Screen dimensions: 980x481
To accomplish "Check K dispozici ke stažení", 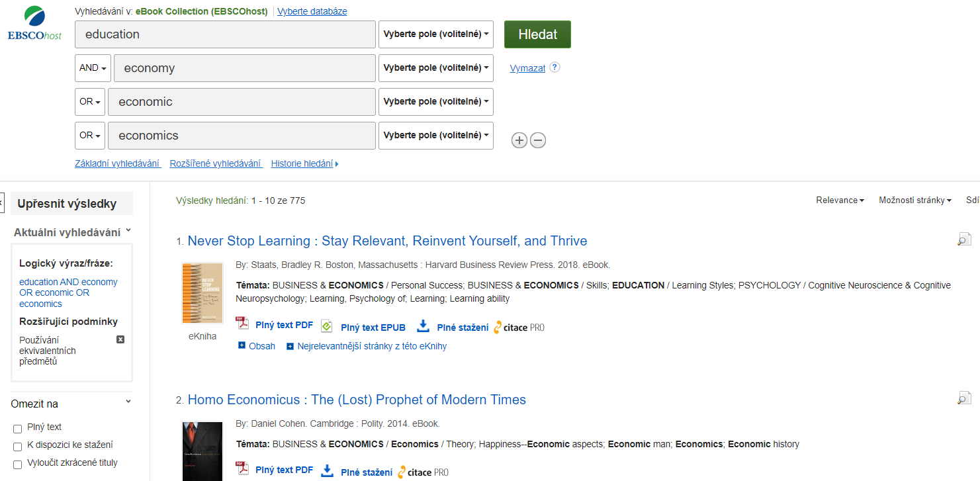I will [x=18, y=447].
